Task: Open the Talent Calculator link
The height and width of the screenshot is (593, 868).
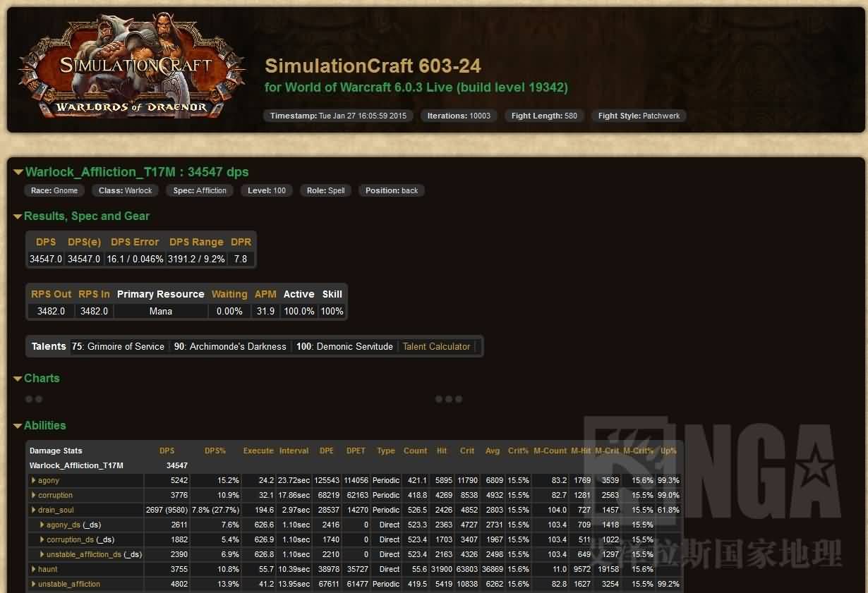Action: pos(436,346)
